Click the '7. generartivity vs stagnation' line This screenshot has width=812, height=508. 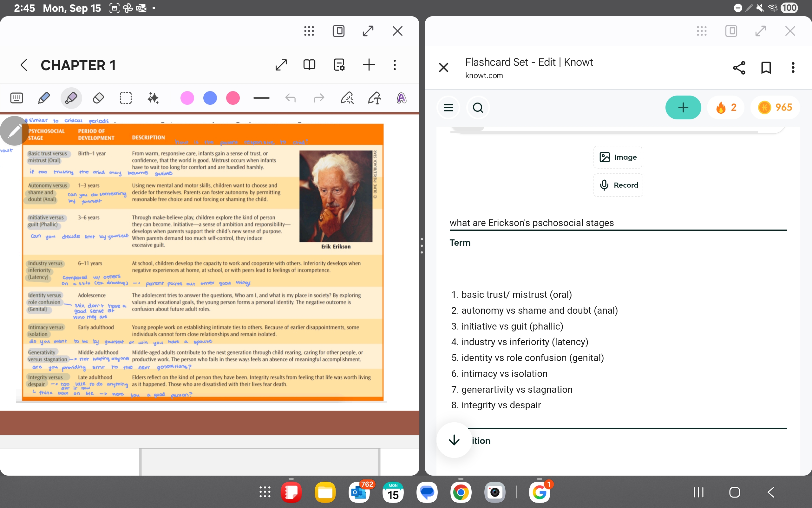point(512,389)
